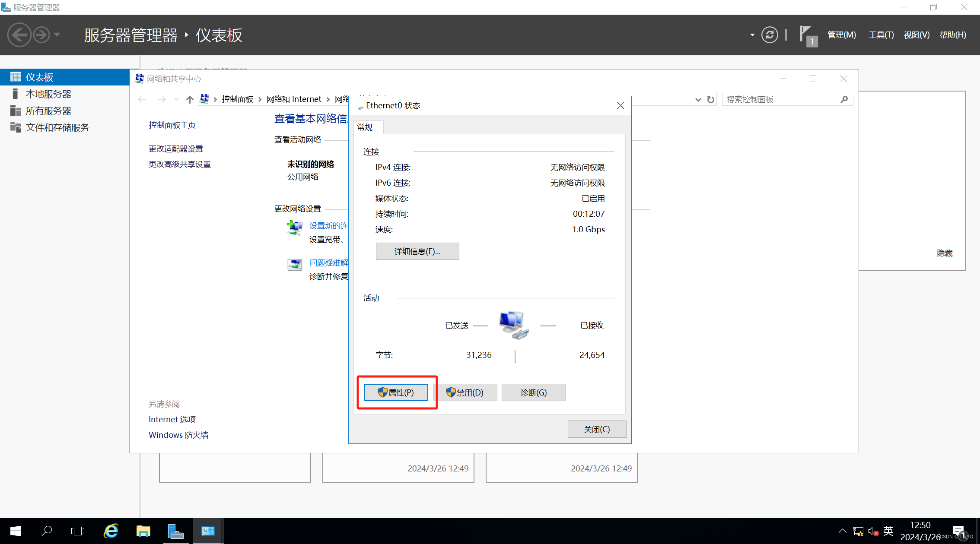Click the refresh icon beside address bar

coord(711,100)
